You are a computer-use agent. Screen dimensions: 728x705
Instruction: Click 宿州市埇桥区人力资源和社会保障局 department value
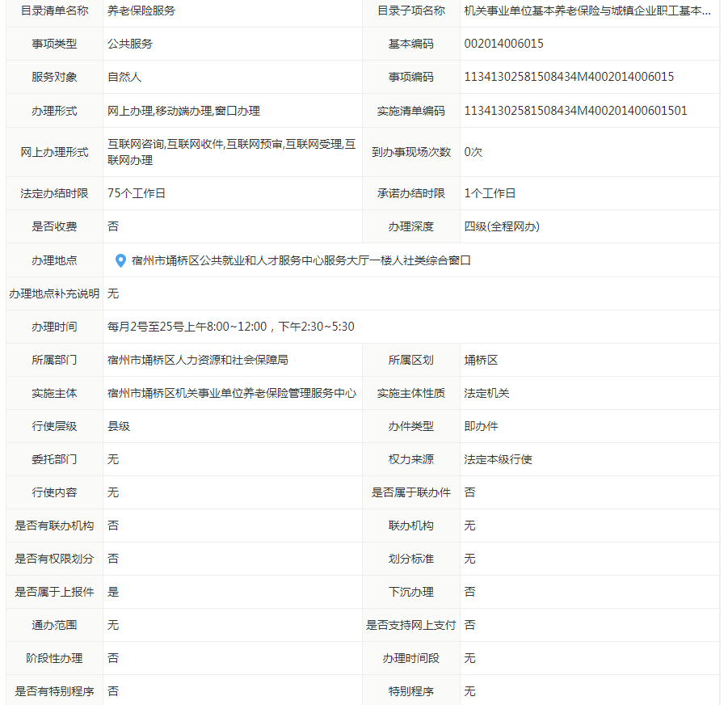coord(198,360)
